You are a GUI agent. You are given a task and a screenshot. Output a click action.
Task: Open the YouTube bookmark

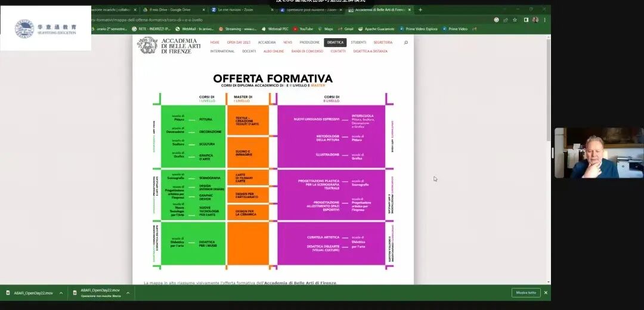(x=303, y=29)
